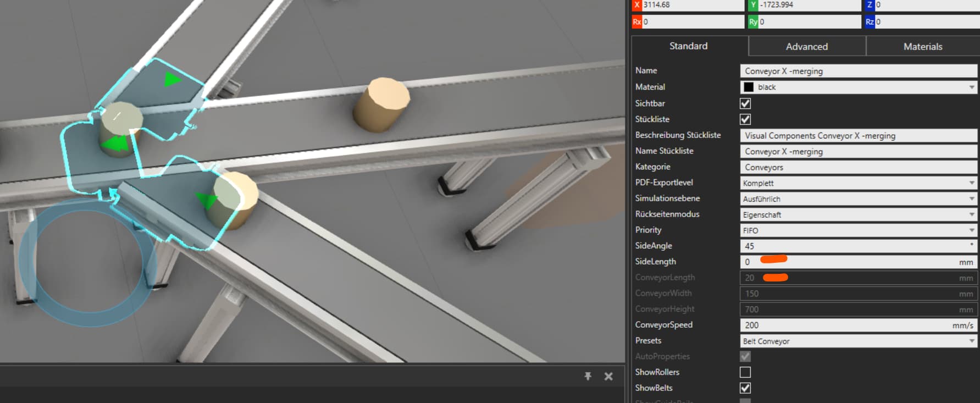Click the green arrow on the left cylinder
980x403 pixels.
tap(115, 143)
